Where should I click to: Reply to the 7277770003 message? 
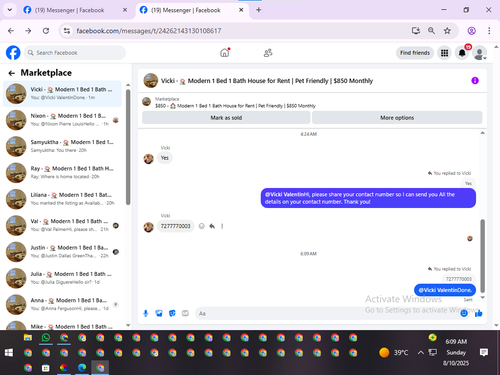click(x=212, y=226)
